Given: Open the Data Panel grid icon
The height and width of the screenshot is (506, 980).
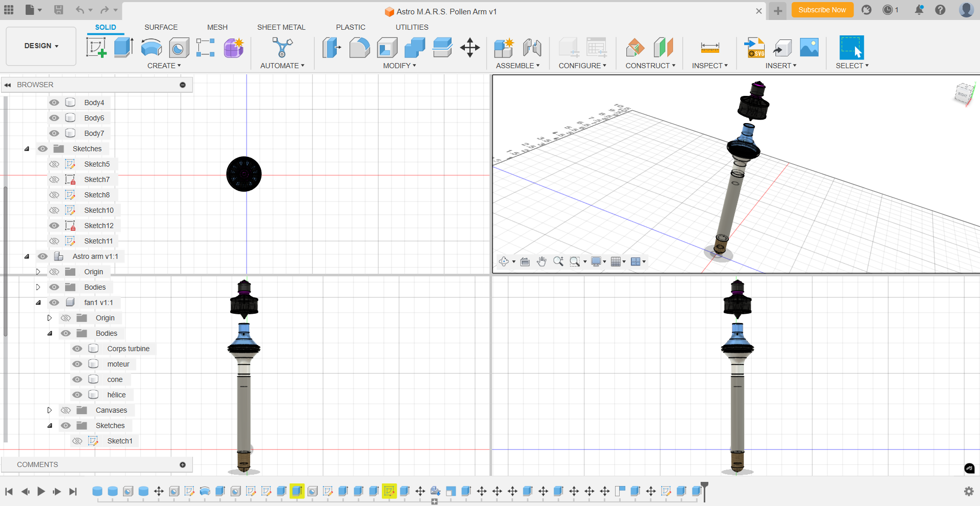Looking at the screenshot, I should click(9, 10).
